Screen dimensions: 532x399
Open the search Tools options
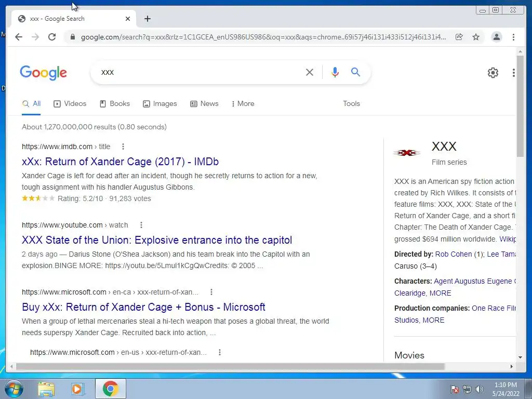(352, 104)
